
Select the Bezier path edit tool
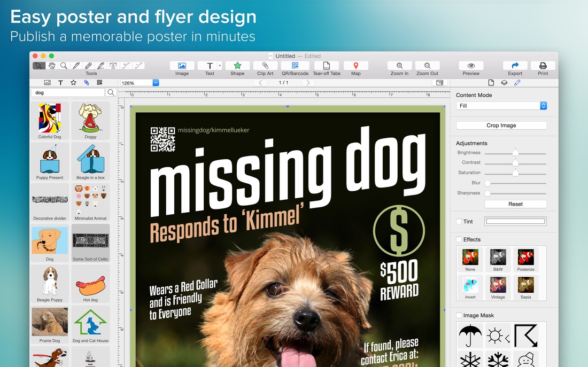tap(113, 66)
